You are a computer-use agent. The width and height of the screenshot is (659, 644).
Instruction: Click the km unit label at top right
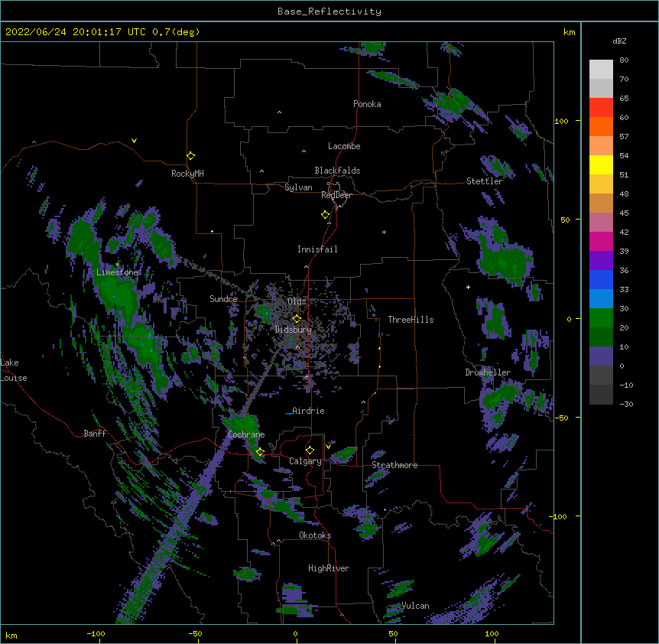point(570,32)
